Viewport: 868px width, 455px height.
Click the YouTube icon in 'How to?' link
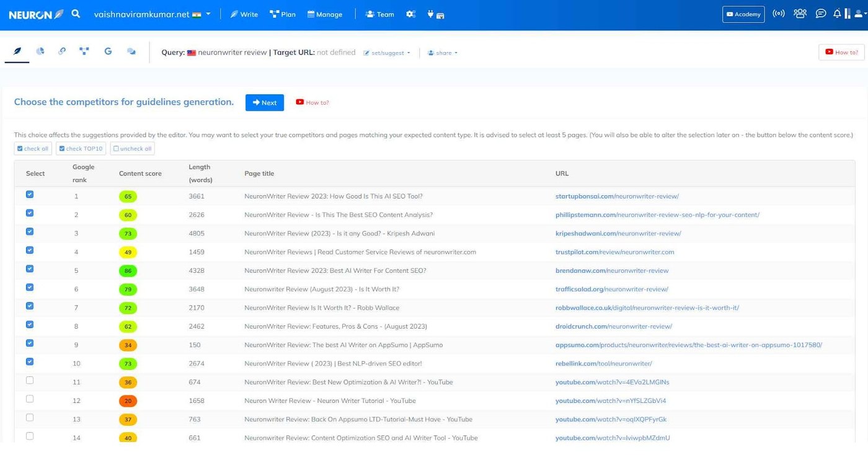point(299,102)
